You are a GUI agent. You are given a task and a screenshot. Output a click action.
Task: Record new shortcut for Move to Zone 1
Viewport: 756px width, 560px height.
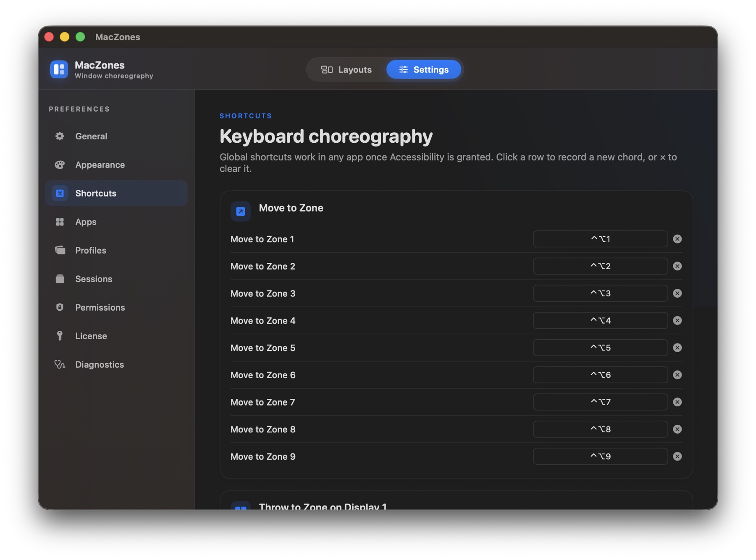click(x=600, y=239)
